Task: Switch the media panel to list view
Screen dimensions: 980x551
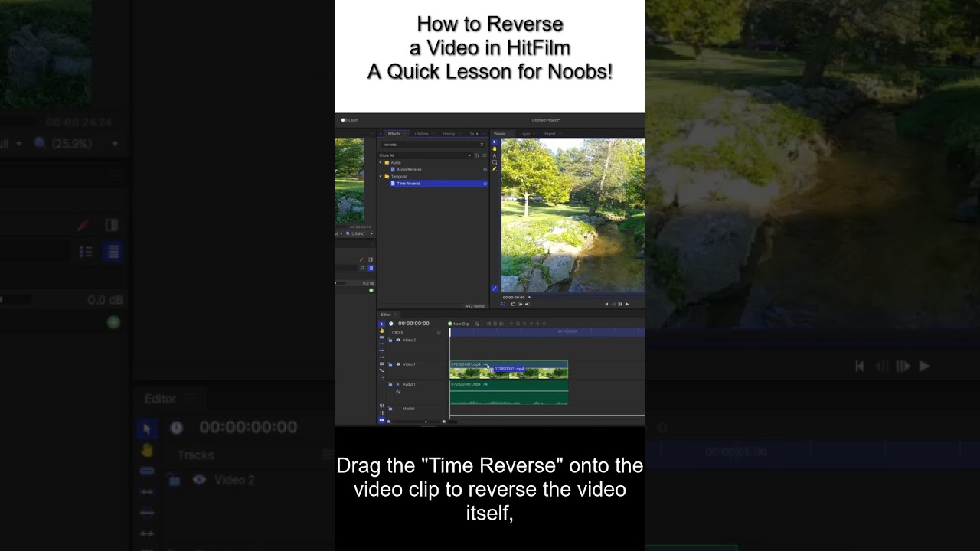Action: (362, 268)
